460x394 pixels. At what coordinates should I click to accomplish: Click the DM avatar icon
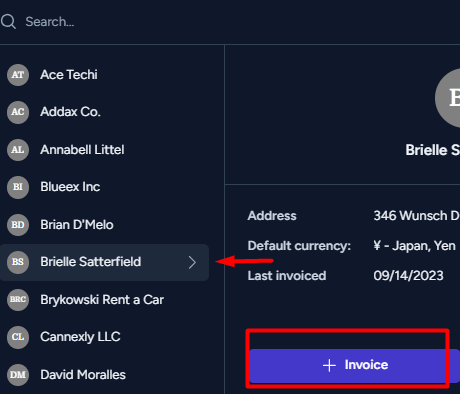(x=18, y=375)
